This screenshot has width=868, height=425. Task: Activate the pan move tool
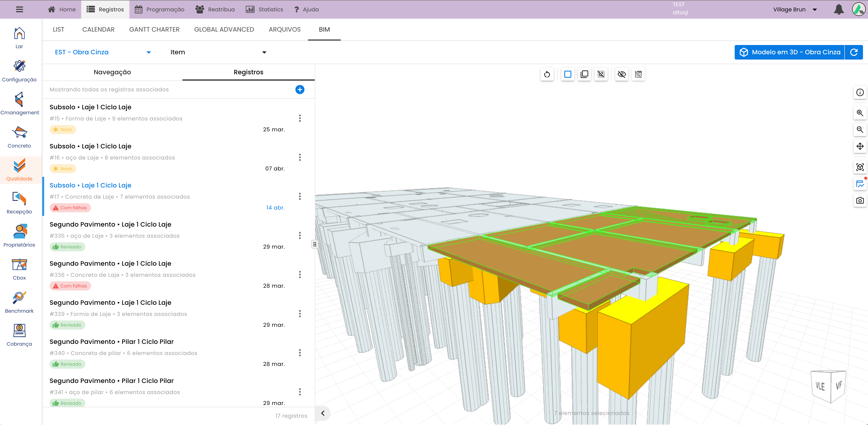point(860,146)
